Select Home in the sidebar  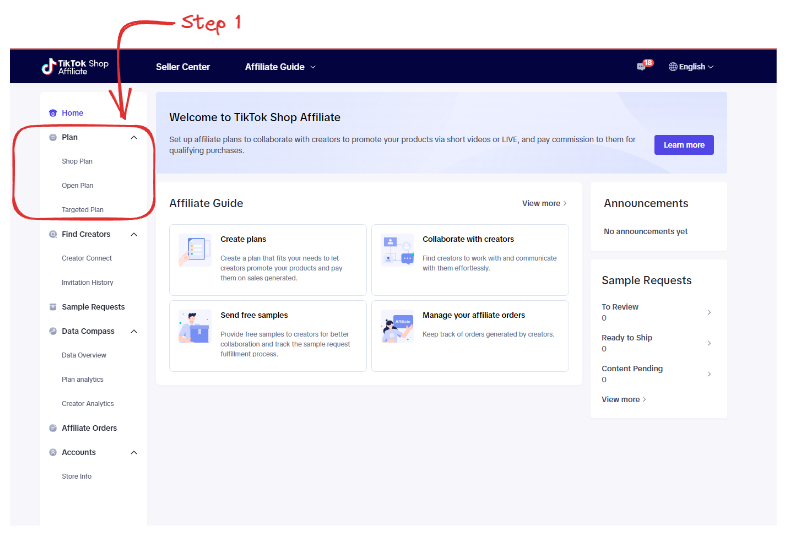click(73, 113)
